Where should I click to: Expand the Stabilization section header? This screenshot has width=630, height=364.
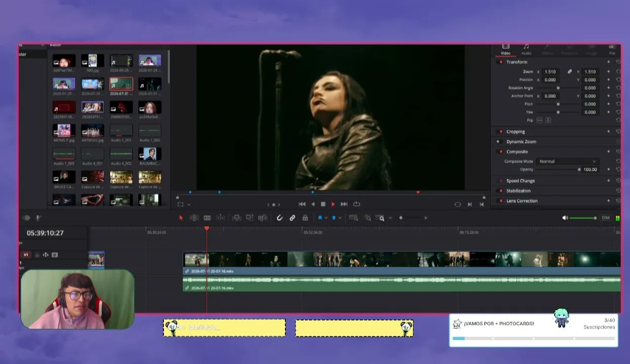pyautogui.click(x=519, y=191)
